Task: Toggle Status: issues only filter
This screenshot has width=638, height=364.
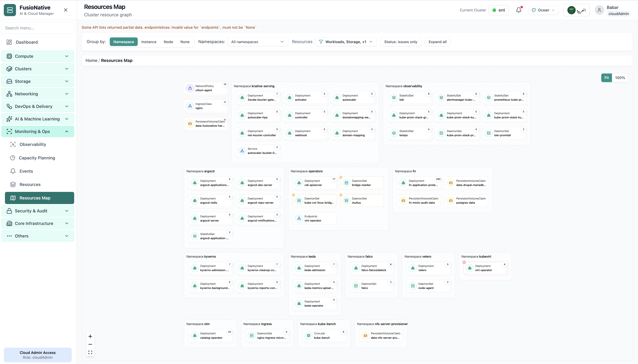Action: pos(400,42)
